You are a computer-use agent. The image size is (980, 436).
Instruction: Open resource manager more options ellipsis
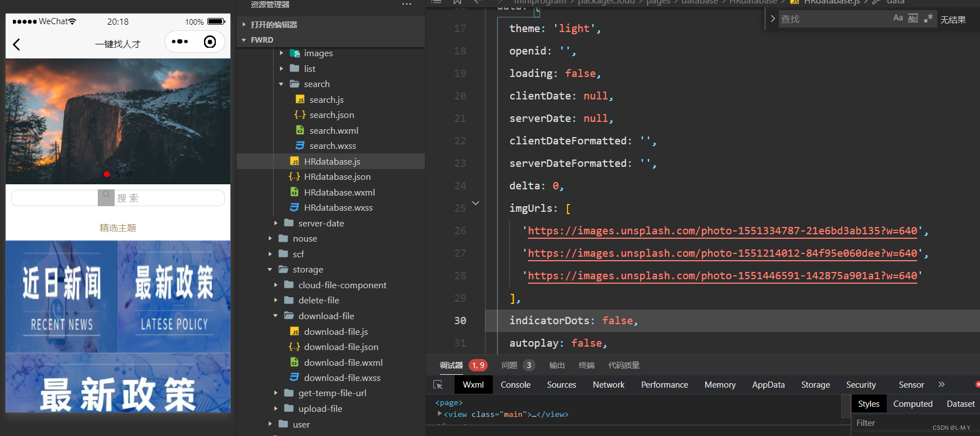[x=407, y=4]
